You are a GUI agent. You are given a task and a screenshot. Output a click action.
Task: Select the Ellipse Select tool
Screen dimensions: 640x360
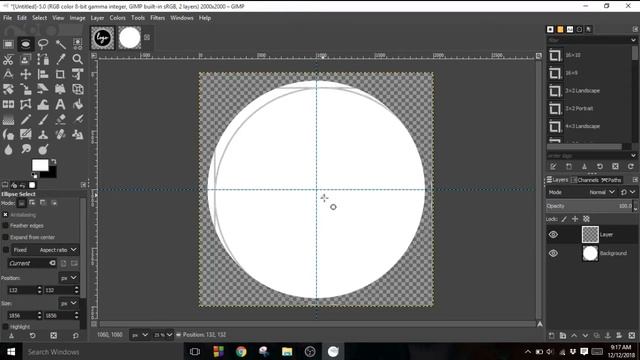[25, 44]
